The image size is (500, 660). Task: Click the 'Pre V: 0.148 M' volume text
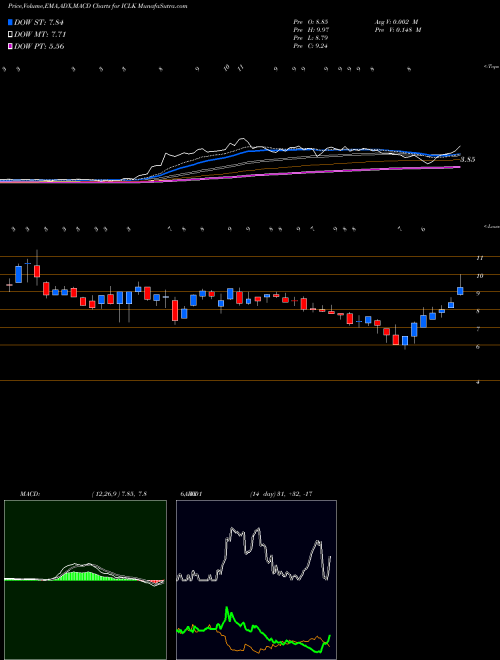397,30
